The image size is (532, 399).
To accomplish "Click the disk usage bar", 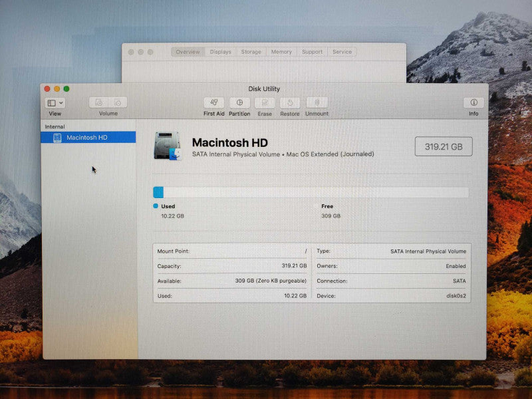I will [x=311, y=192].
